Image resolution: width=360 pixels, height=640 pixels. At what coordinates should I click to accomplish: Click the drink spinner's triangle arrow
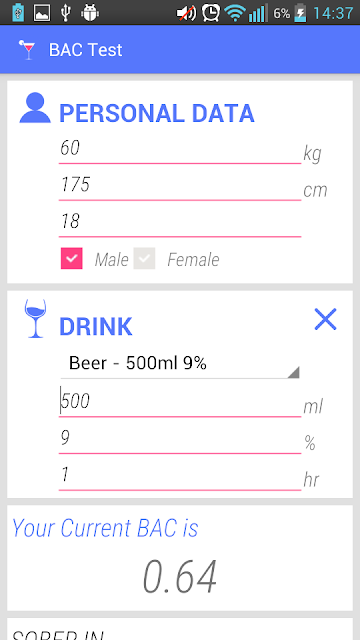click(x=293, y=372)
